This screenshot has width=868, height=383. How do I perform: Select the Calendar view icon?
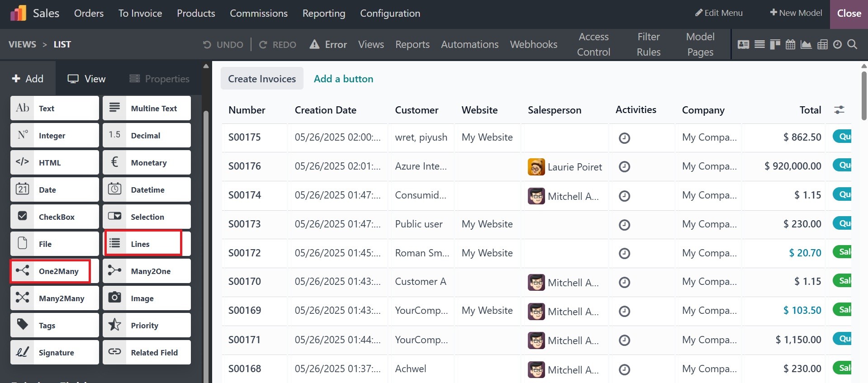(790, 44)
